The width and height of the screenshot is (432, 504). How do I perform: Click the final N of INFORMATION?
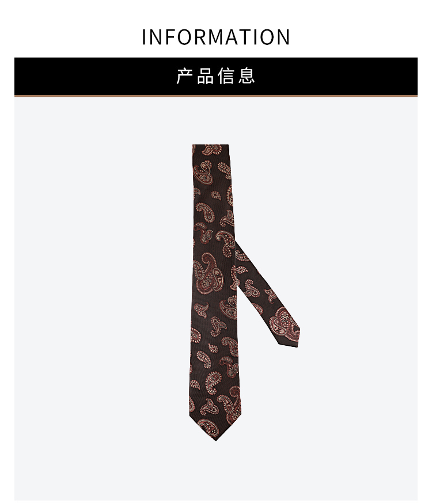click(x=283, y=37)
